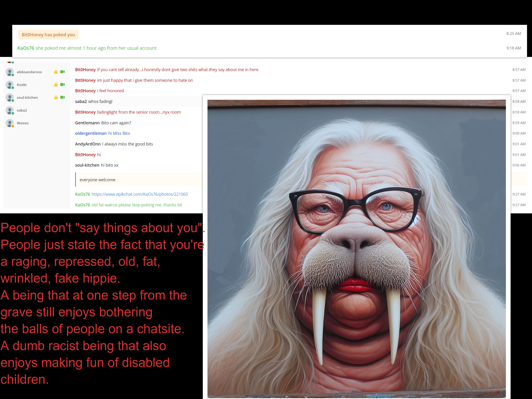Click Koebi's yellow lock icon
Screen dimensions: 532x399
click(56, 84)
